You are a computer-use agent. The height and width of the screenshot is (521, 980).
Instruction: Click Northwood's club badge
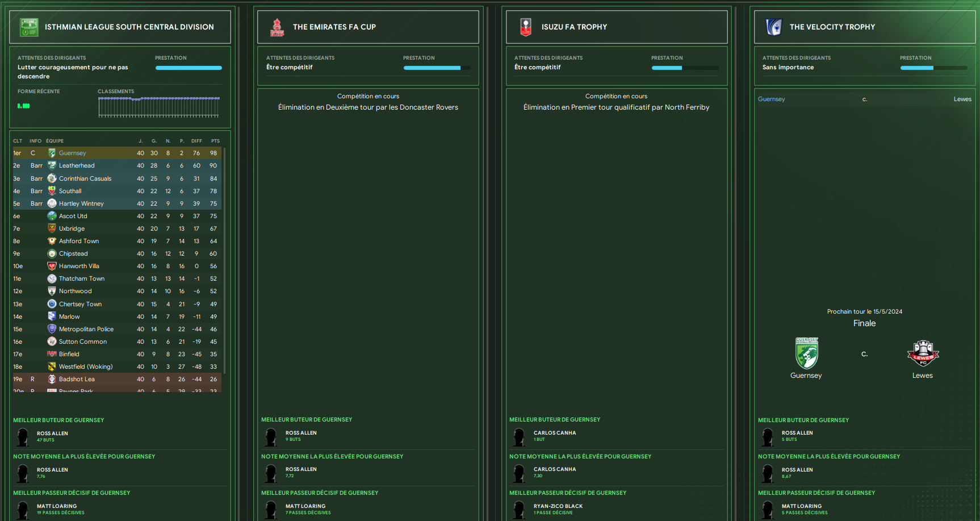point(52,291)
